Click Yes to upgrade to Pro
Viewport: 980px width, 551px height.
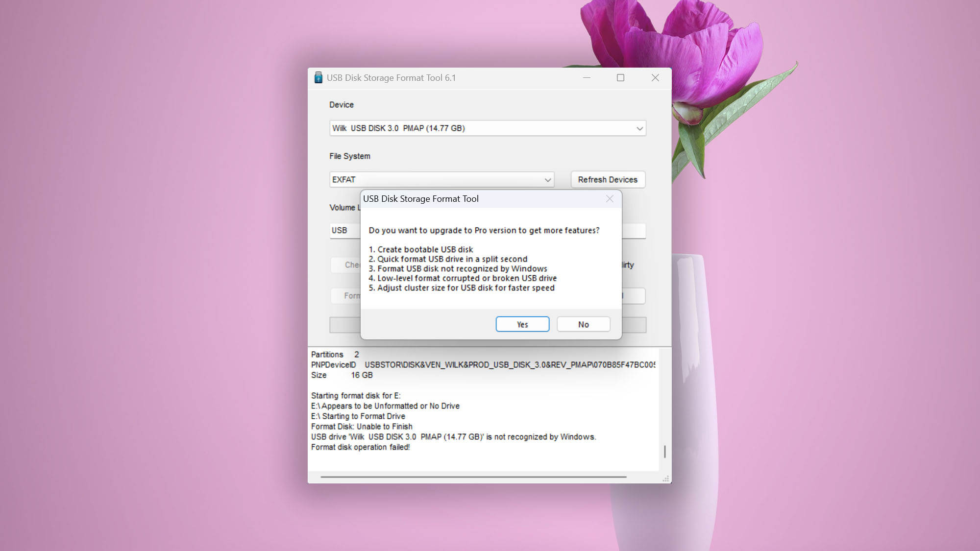tap(522, 324)
